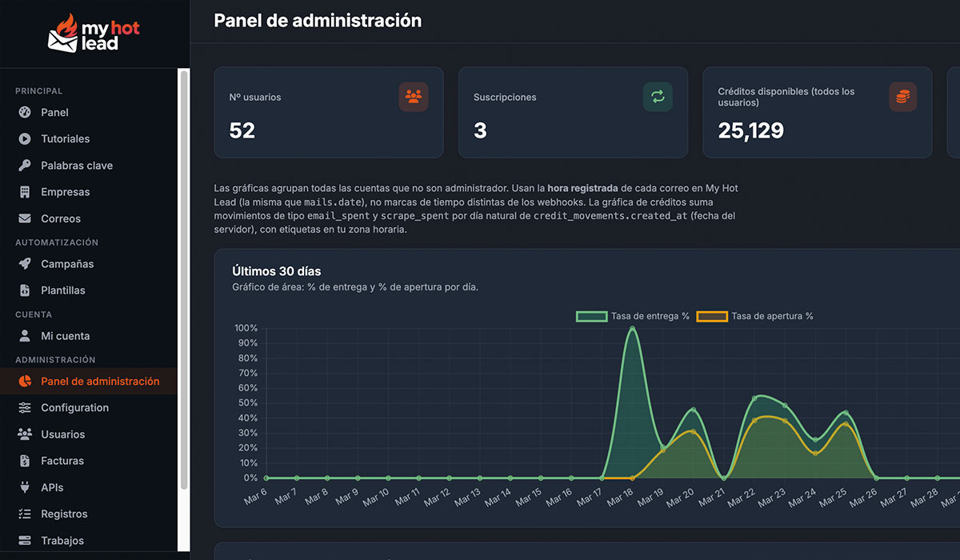Go to Usuarios management
Viewport: 960px width, 560px height.
[x=89, y=434]
